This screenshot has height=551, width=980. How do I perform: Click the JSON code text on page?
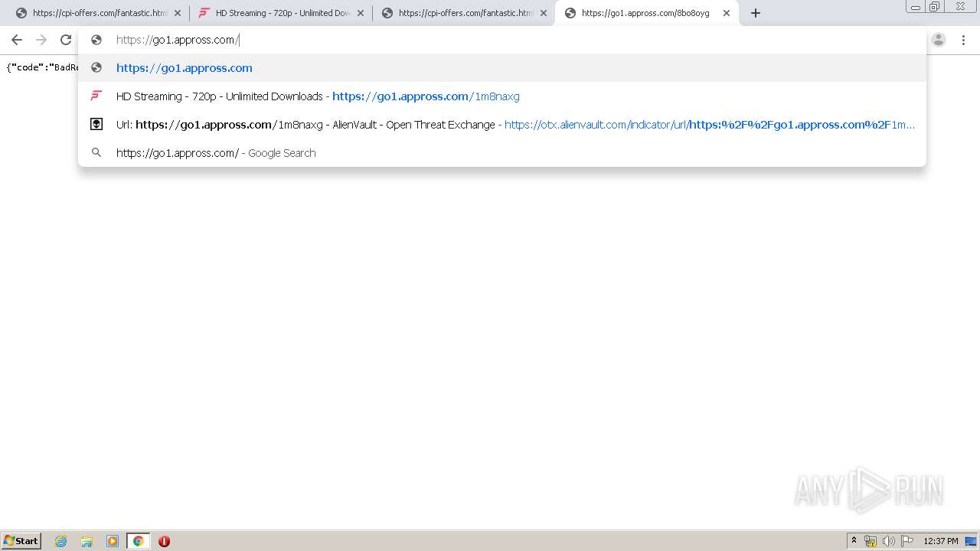click(42, 67)
